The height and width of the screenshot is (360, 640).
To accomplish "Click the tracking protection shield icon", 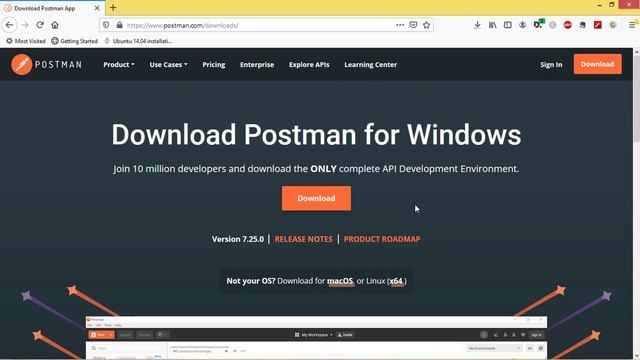I will point(106,25).
